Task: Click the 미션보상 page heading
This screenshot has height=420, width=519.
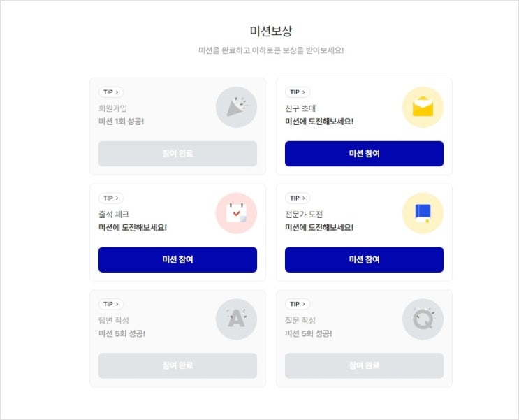Action: (271, 31)
